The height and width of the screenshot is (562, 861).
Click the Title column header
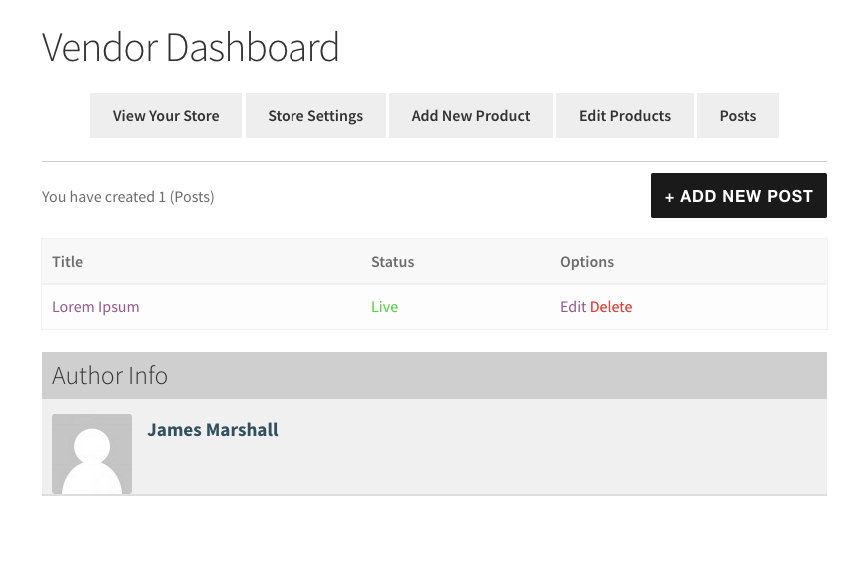coord(68,261)
